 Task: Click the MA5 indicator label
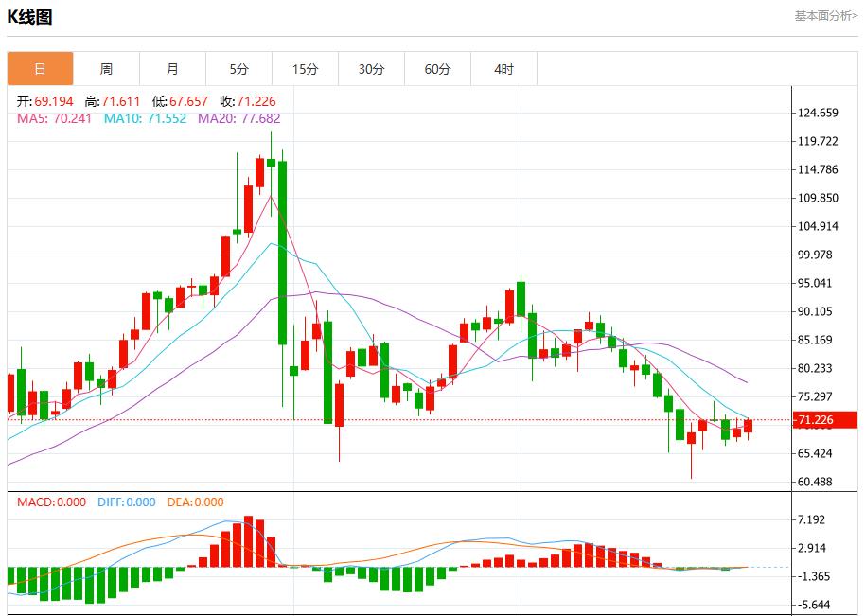click(54, 118)
